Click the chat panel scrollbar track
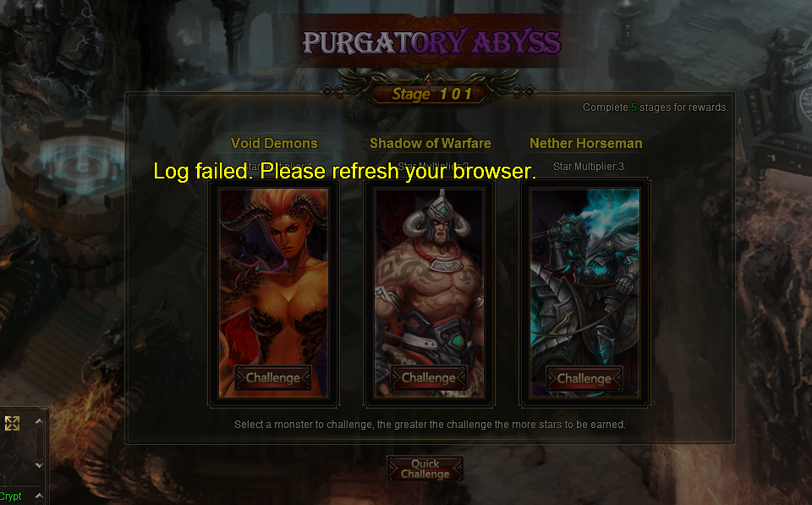This screenshot has height=505, width=812. tap(39, 443)
